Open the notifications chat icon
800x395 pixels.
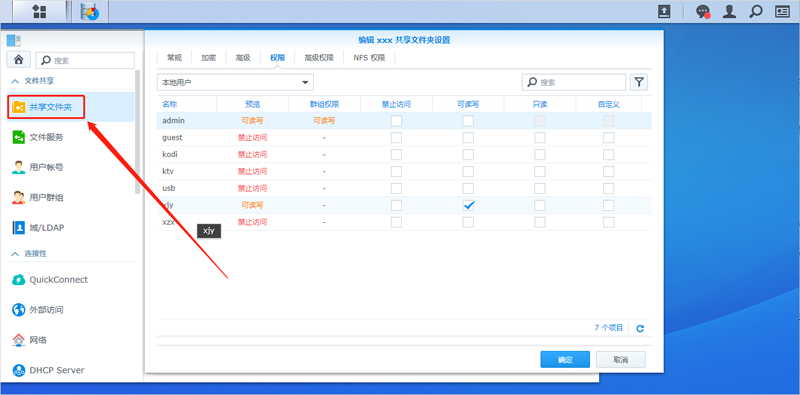click(x=704, y=12)
